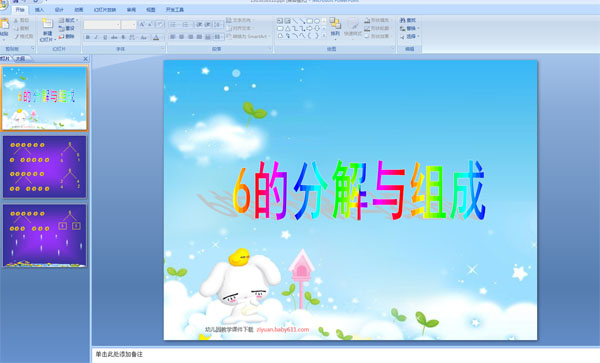Click the New Slide icon

pos(47,24)
